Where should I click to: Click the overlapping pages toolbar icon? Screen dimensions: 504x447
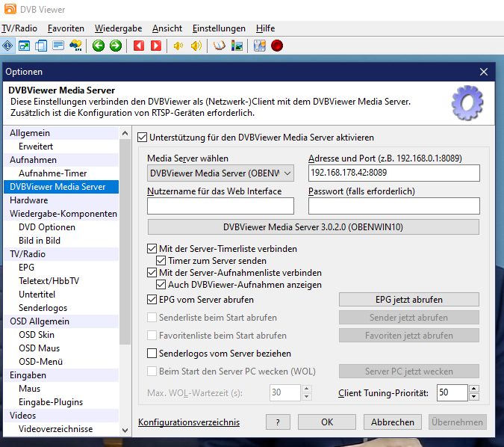tap(41, 46)
